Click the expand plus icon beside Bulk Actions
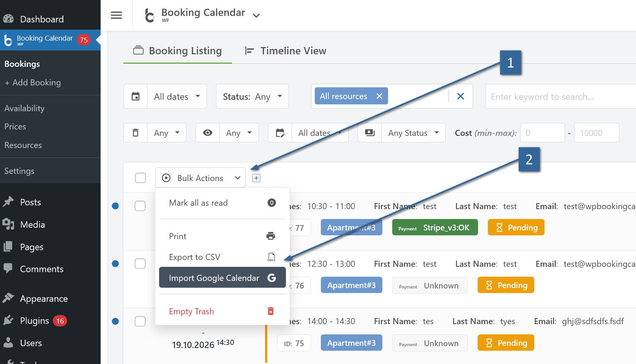This screenshot has height=364, width=636. [x=256, y=178]
